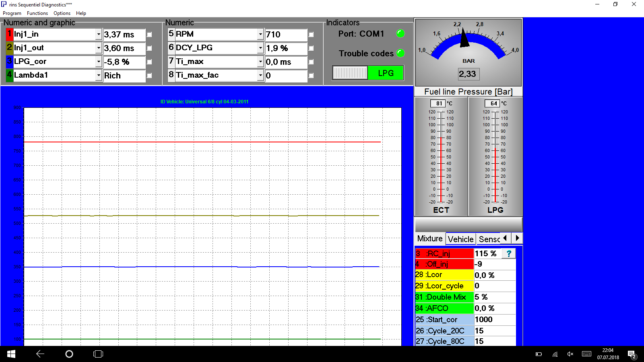The height and width of the screenshot is (362, 644).
Task: Expand the LPG_cor channel dropdown
Action: click(99, 62)
